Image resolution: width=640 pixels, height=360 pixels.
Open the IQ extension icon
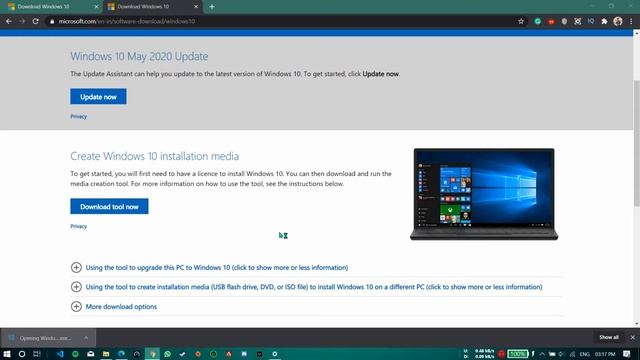pyautogui.click(x=591, y=21)
